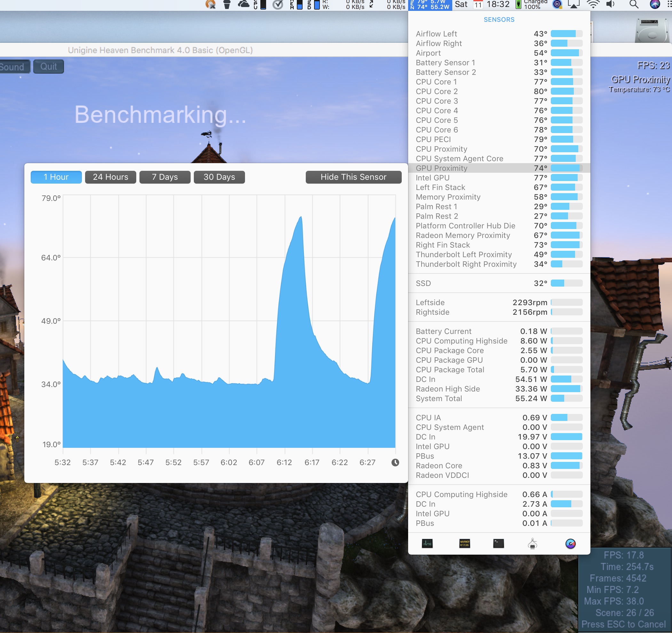672x633 pixels.
Task: Click the benchmark Quit button
Action: tap(48, 67)
